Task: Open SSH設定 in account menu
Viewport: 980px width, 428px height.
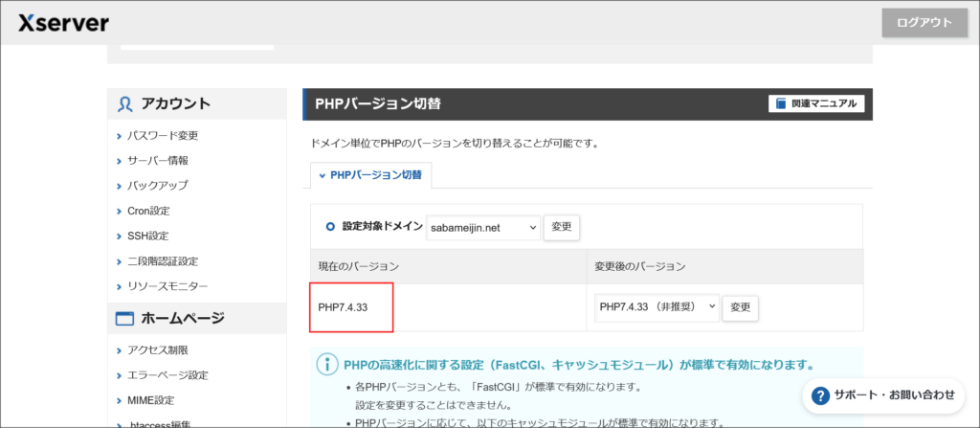Action: [147, 236]
